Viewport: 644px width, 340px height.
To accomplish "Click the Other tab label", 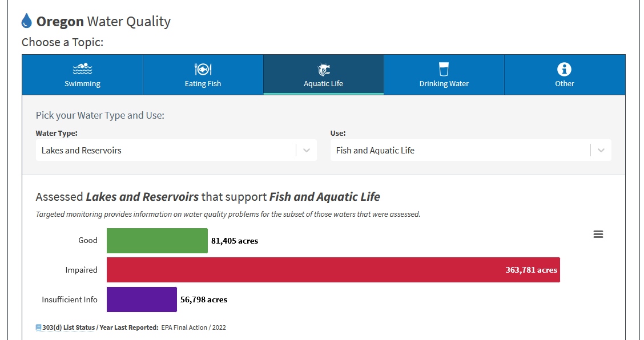I will pyautogui.click(x=564, y=84).
